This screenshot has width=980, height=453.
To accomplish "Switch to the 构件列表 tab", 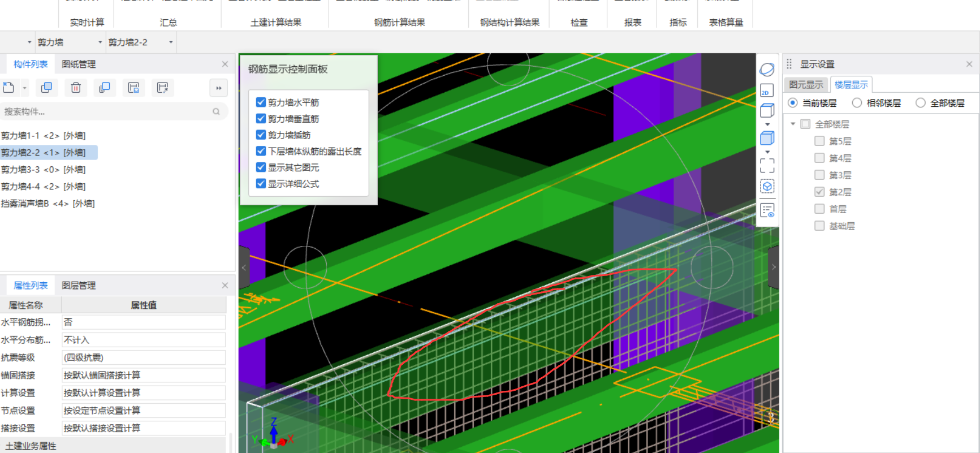I will pyautogui.click(x=31, y=64).
